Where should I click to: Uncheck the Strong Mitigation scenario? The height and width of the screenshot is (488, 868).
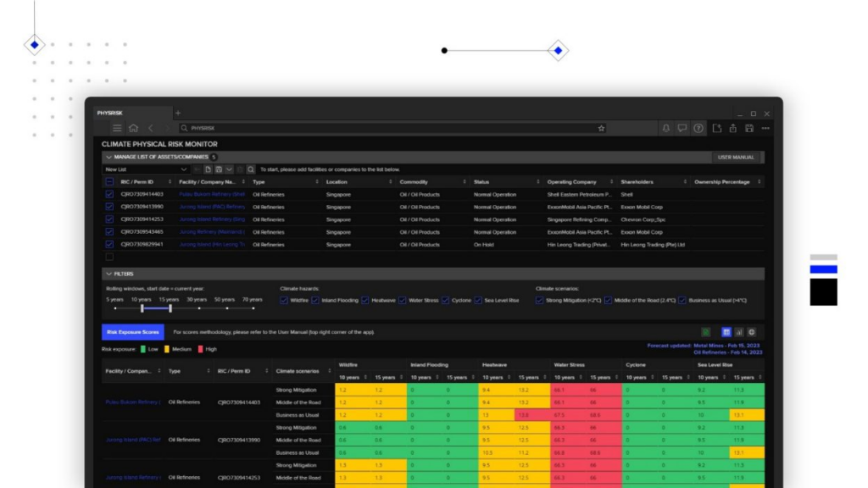coord(538,301)
